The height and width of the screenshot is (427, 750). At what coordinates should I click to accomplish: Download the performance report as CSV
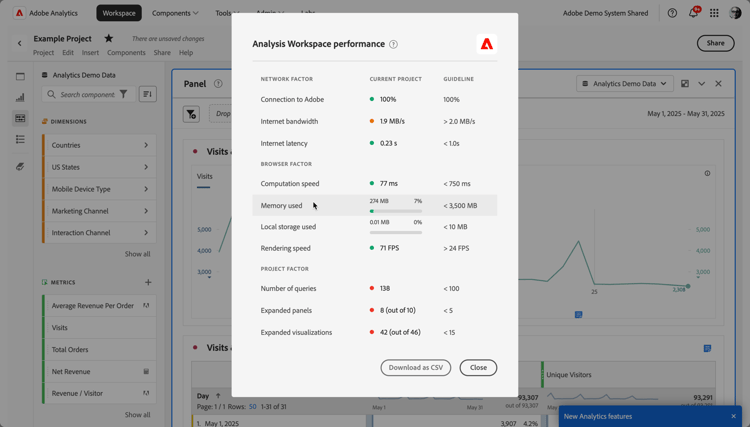(x=416, y=368)
